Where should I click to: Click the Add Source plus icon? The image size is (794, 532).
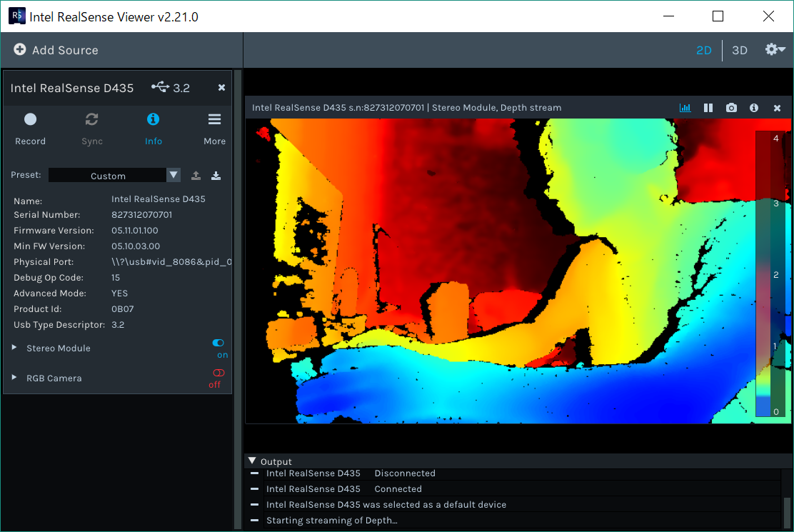click(20, 49)
